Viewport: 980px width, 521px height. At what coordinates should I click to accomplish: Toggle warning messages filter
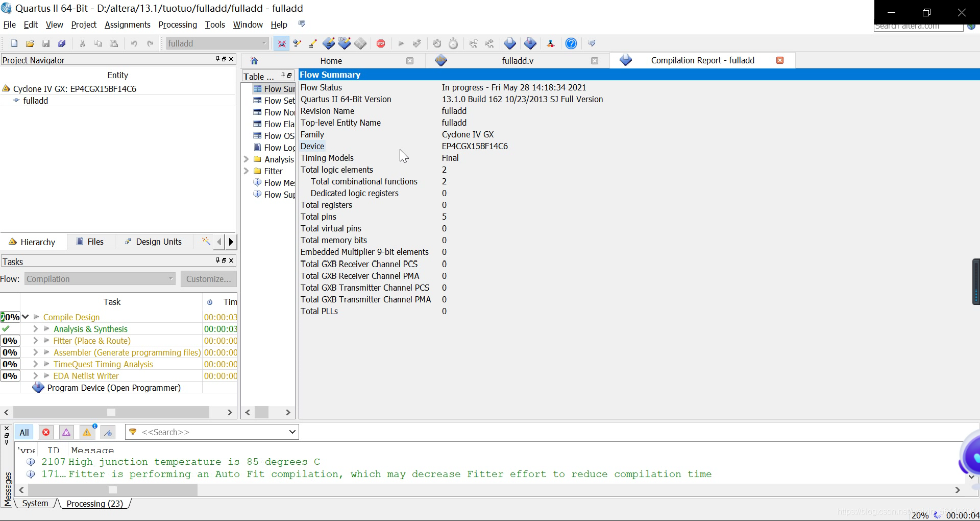(x=87, y=432)
